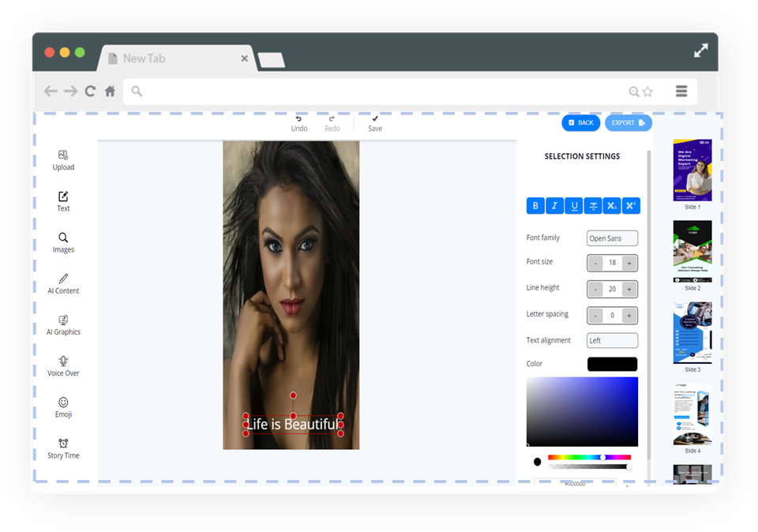The height and width of the screenshot is (532, 758).
Task: Select Slide 1 thumbnail
Action: click(x=692, y=170)
